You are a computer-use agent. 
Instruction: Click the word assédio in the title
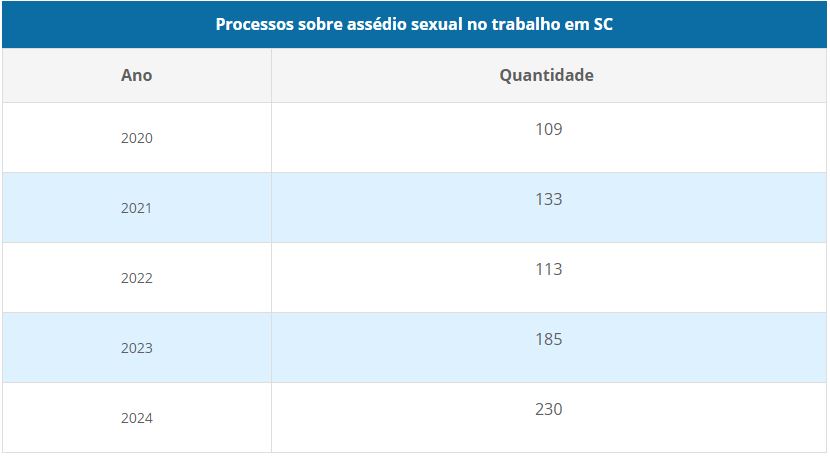[x=377, y=24]
